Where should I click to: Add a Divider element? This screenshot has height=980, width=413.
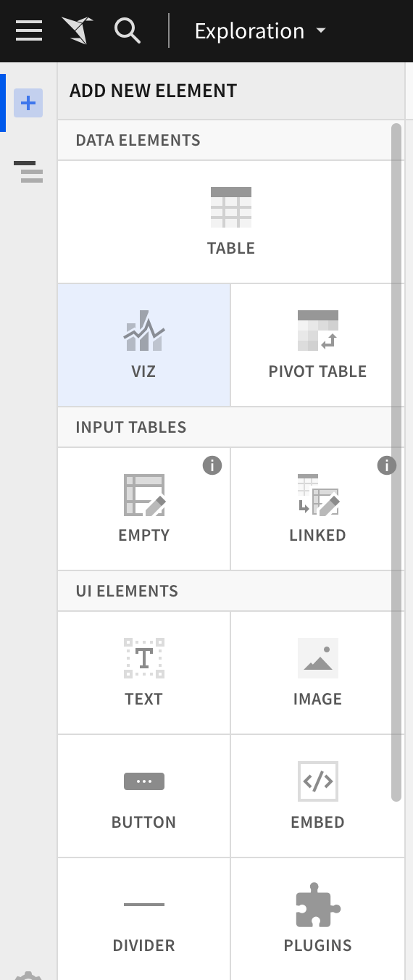pos(144,919)
